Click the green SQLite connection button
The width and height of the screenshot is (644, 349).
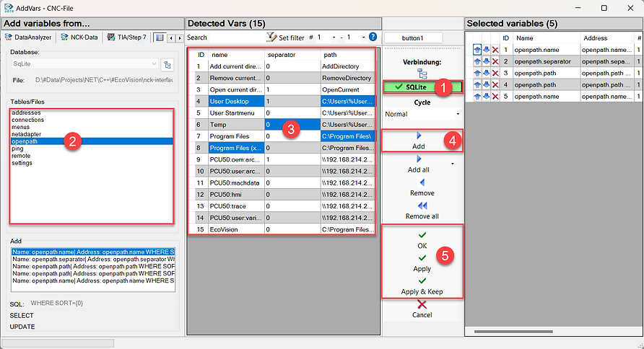(x=422, y=87)
